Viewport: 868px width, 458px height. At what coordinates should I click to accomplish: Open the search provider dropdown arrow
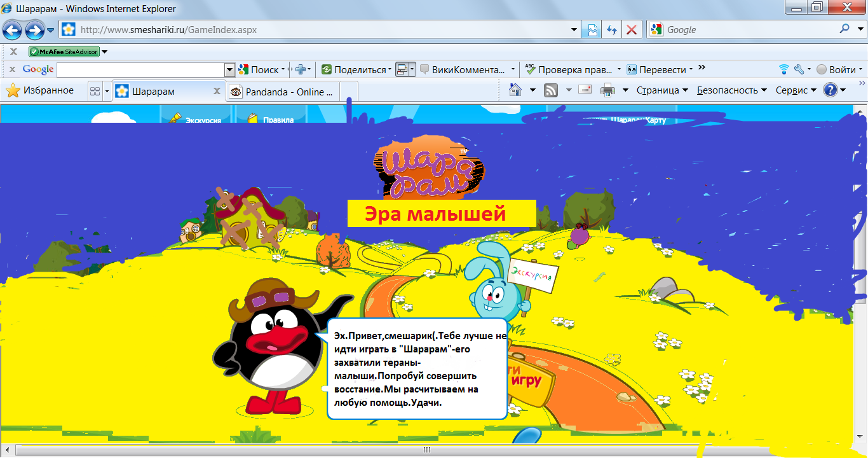860,29
